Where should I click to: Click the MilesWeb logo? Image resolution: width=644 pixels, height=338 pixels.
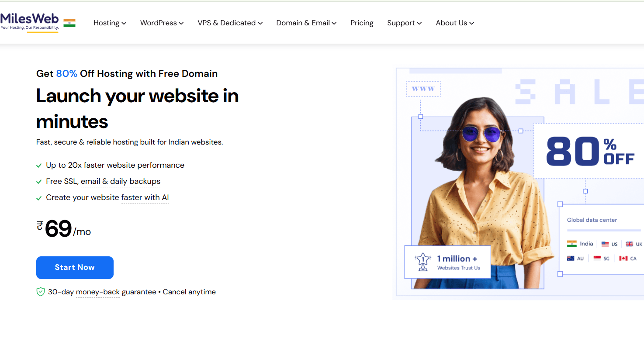[29, 21]
